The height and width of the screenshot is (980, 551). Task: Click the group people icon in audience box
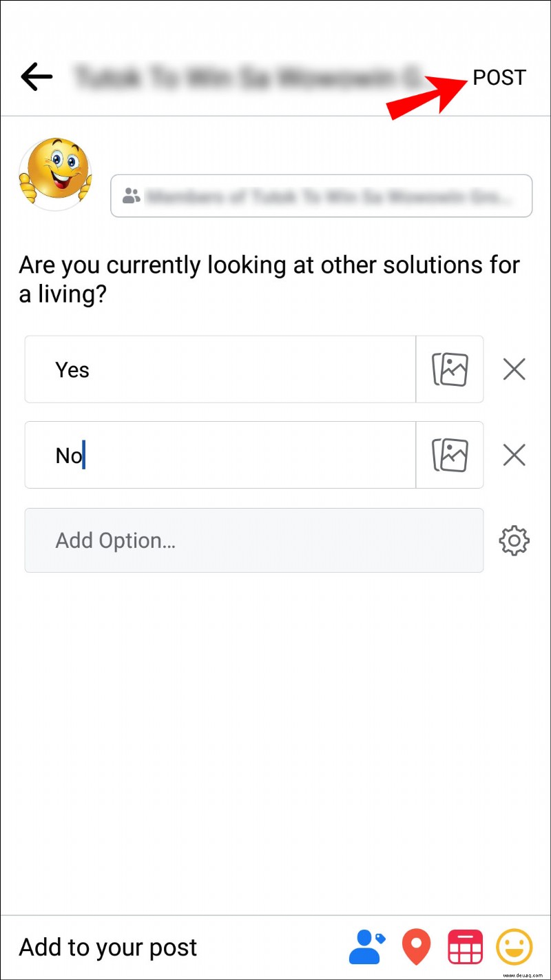pos(131,196)
